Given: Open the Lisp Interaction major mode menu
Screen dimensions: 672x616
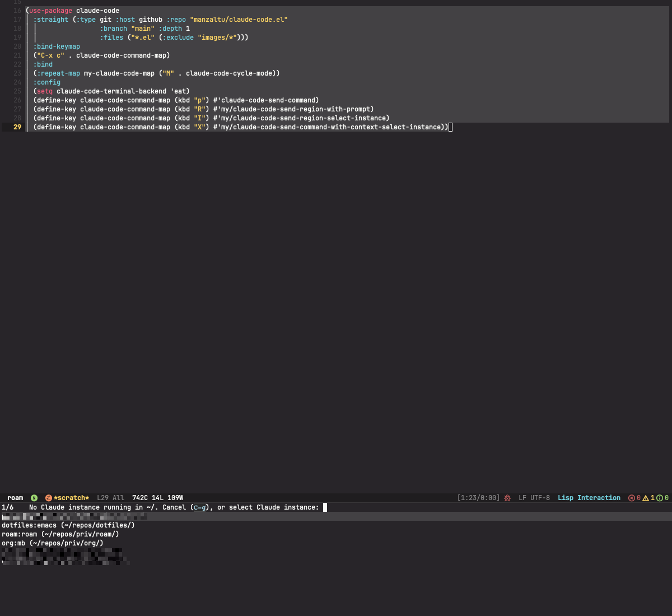Looking at the screenshot, I should pos(589,498).
